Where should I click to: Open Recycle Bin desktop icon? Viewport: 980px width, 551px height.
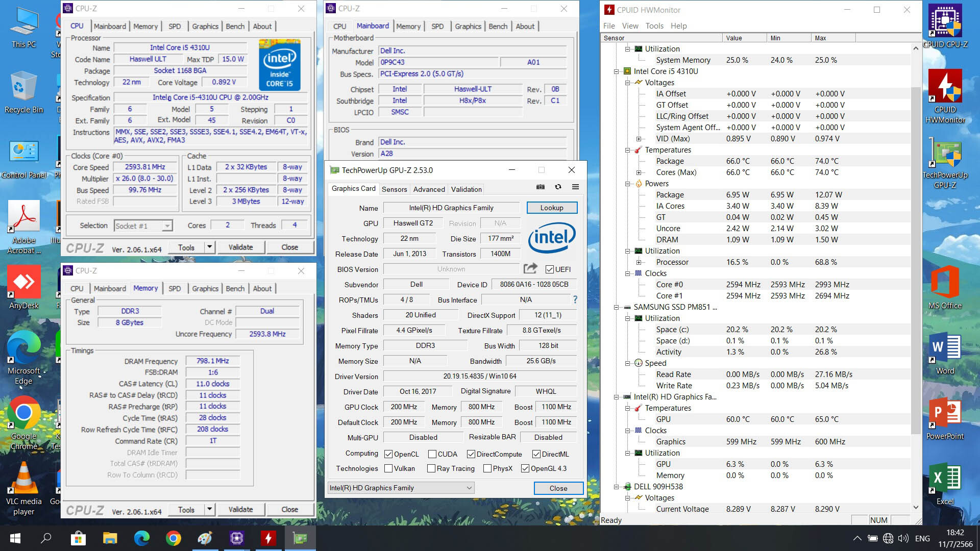(24, 93)
